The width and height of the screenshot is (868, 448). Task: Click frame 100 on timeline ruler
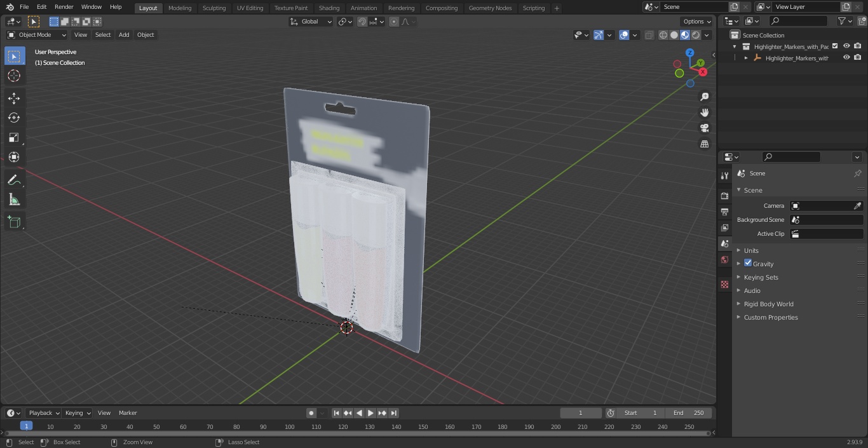(290, 426)
